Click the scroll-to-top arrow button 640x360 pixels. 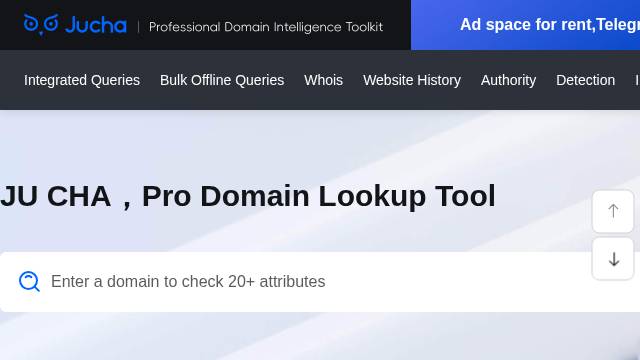tap(613, 211)
